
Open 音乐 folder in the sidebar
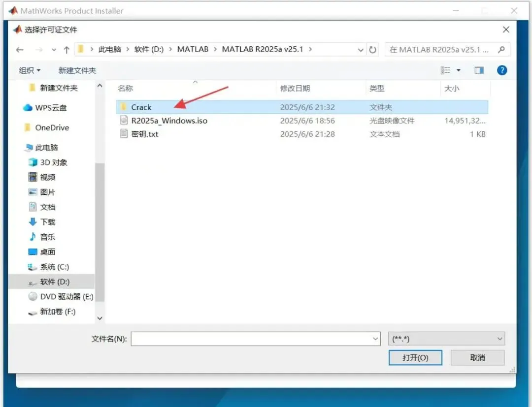(x=47, y=237)
